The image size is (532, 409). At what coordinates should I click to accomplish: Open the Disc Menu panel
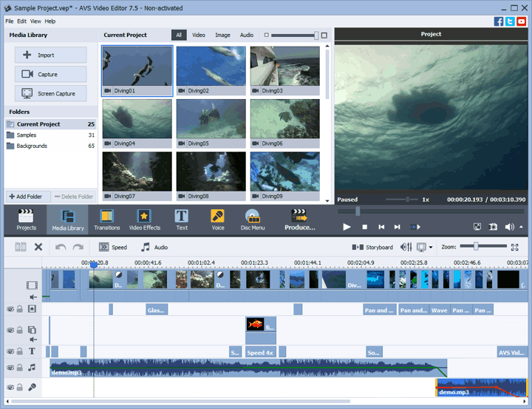click(253, 220)
